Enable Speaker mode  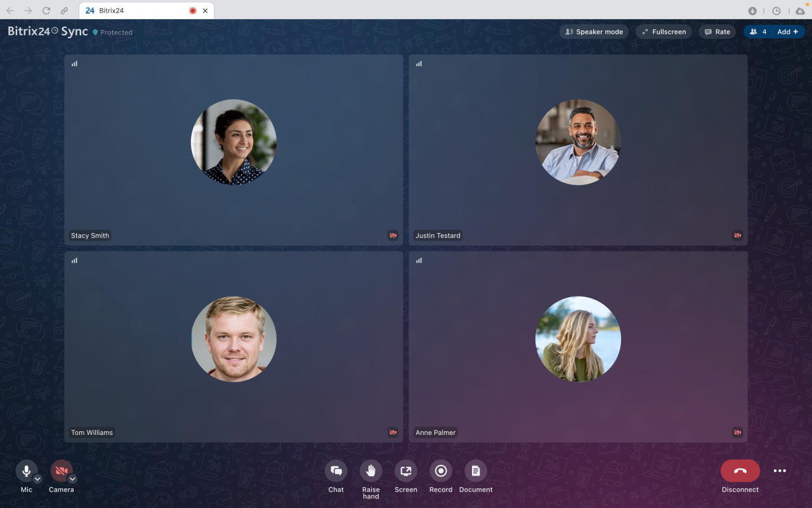(x=593, y=31)
